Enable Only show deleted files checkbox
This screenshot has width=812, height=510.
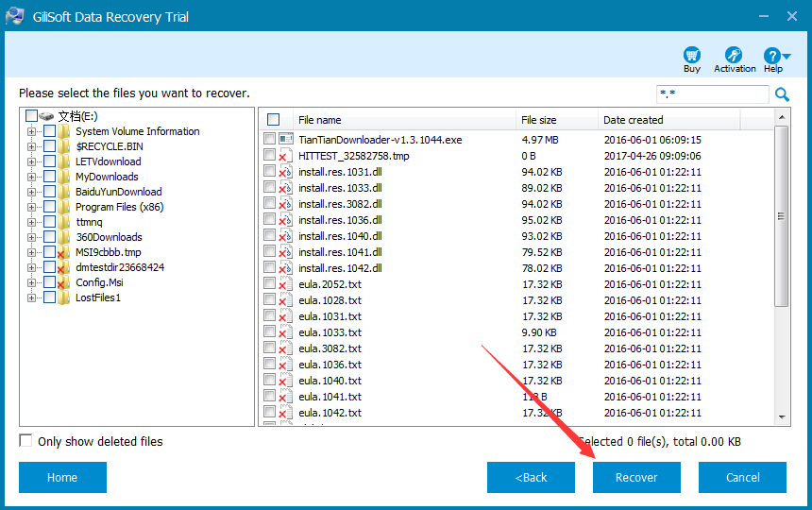[25, 441]
